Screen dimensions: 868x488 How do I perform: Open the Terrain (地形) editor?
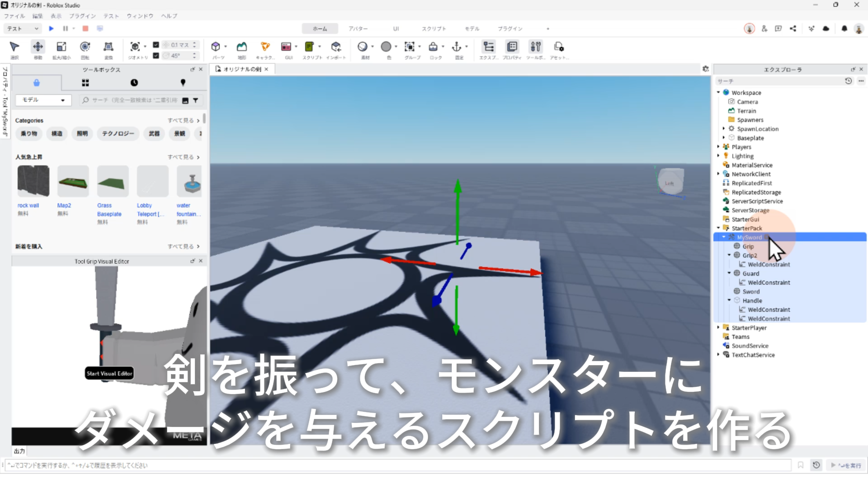click(x=242, y=47)
